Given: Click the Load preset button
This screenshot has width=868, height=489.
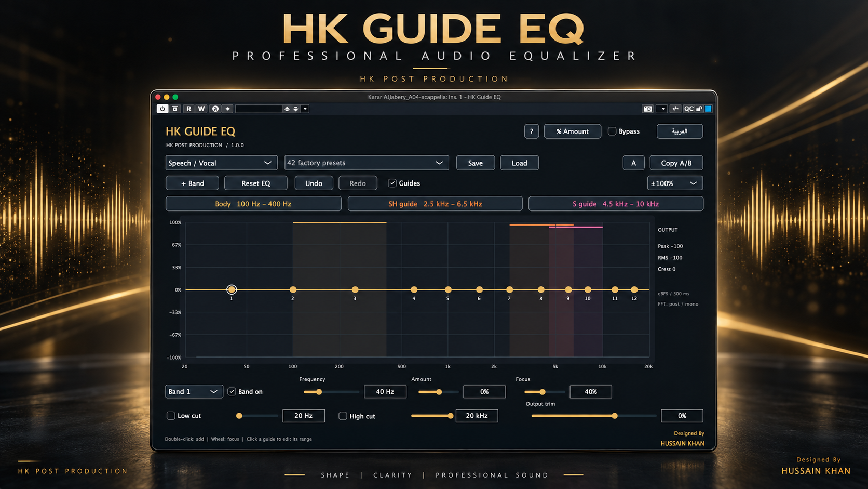Looking at the screenshot, I should (x=520, y=163).
